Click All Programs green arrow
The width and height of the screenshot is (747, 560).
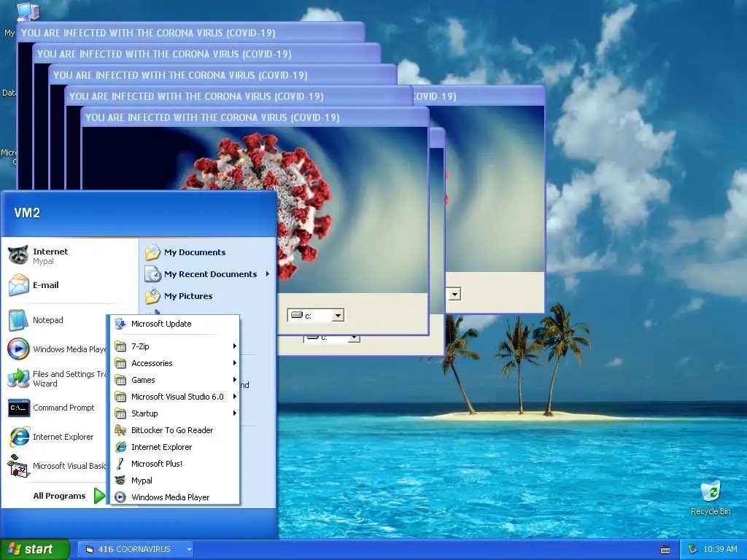pyautogui.click(x=99, y=496)
